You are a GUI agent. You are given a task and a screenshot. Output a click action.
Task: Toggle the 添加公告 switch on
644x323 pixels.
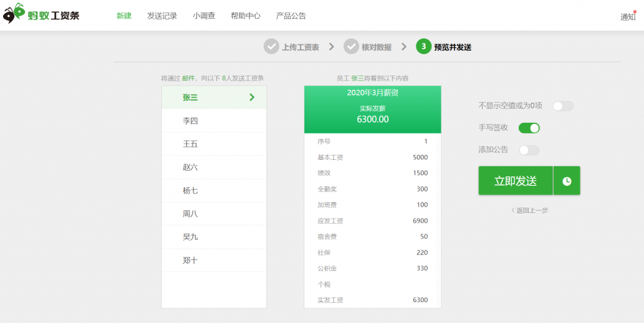click(x=529, y=150)
